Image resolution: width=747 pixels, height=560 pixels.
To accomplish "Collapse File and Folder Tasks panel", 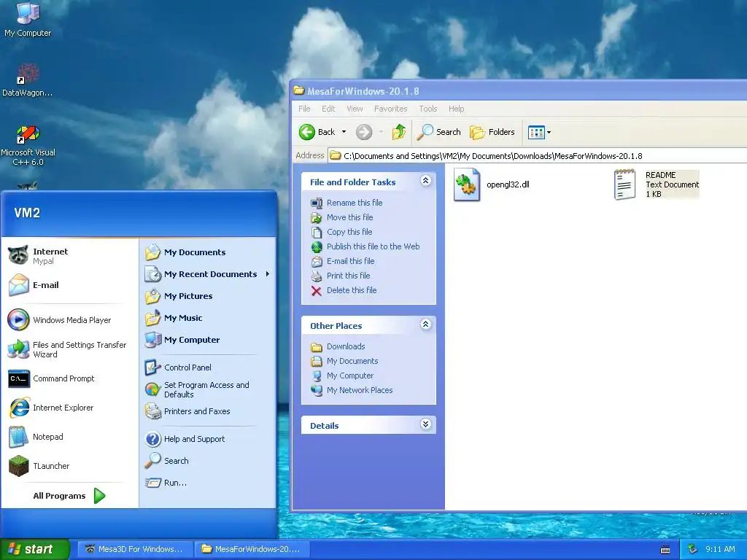I will (x=426, y=181).
